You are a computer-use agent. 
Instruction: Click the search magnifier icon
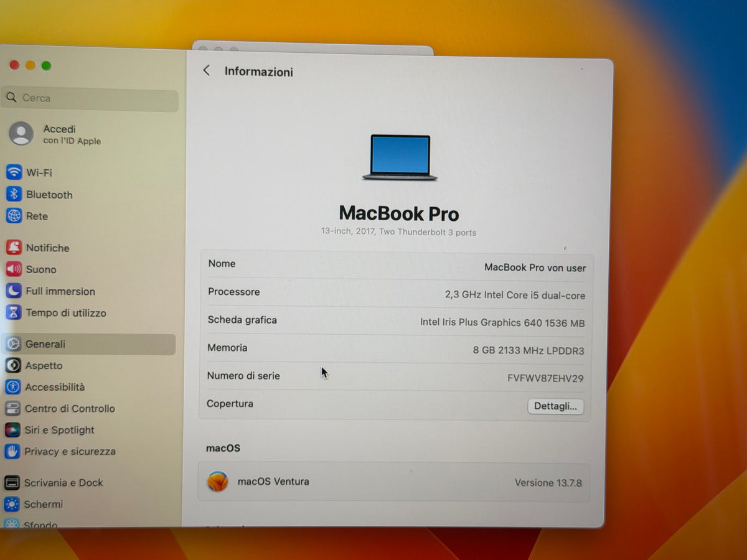12,98
